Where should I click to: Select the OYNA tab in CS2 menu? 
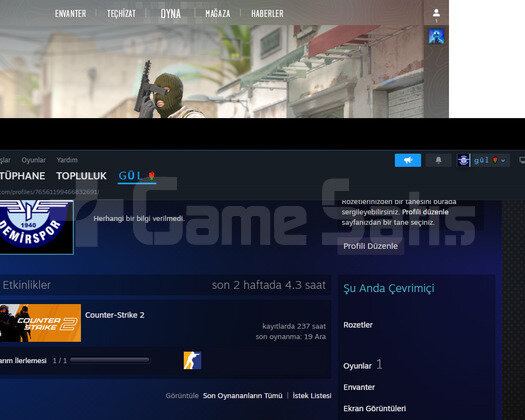point(170,14)
